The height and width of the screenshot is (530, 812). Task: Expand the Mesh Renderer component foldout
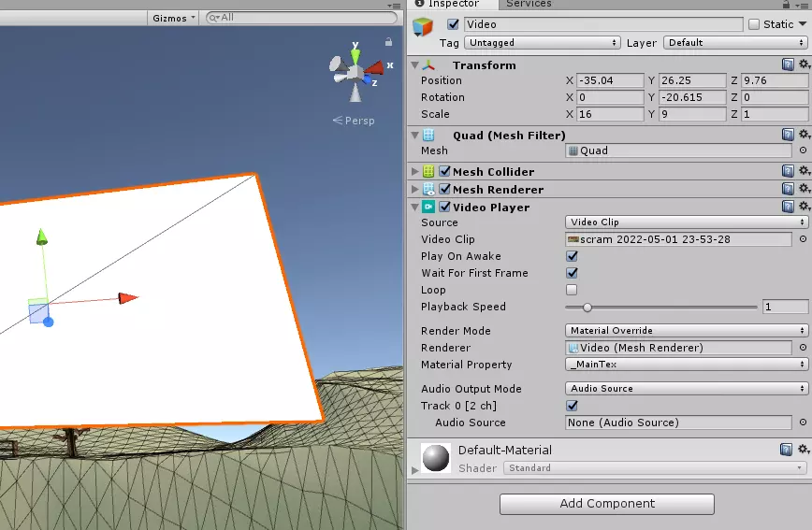pos(414,190)
